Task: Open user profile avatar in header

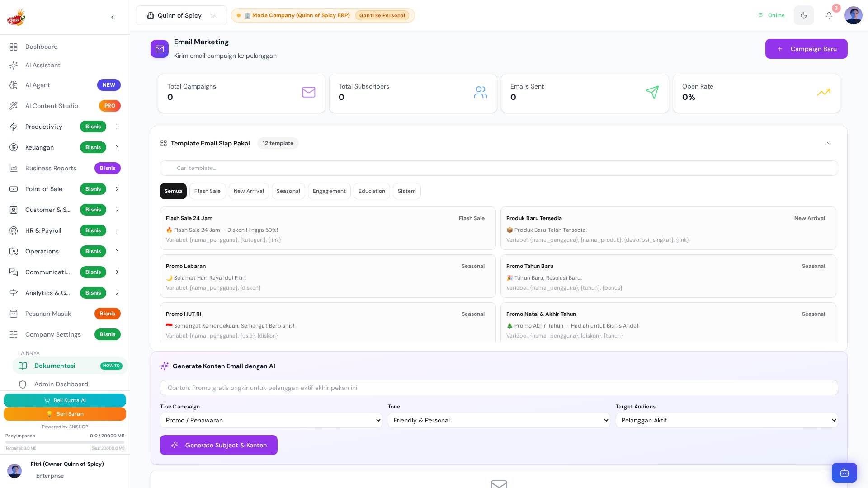Action: [x=853, y=15]
